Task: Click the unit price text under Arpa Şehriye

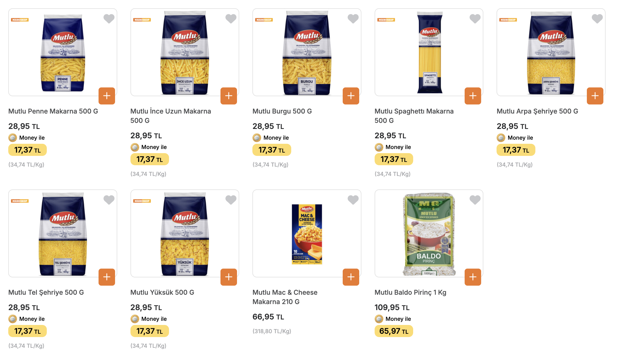Action: [514, 164]
